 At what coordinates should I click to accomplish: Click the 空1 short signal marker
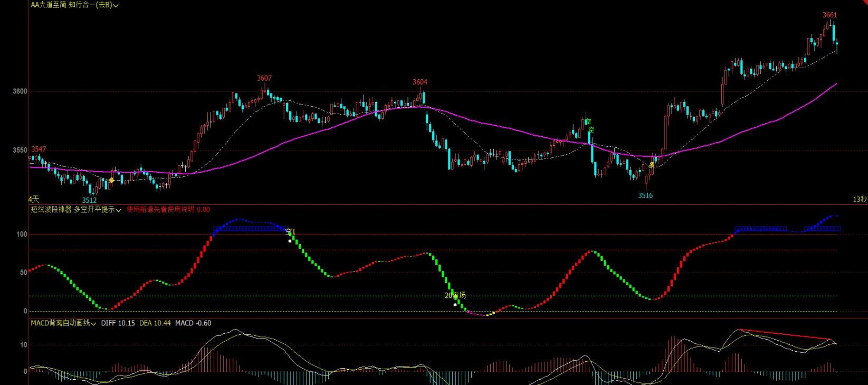click(x=291, y=232)
